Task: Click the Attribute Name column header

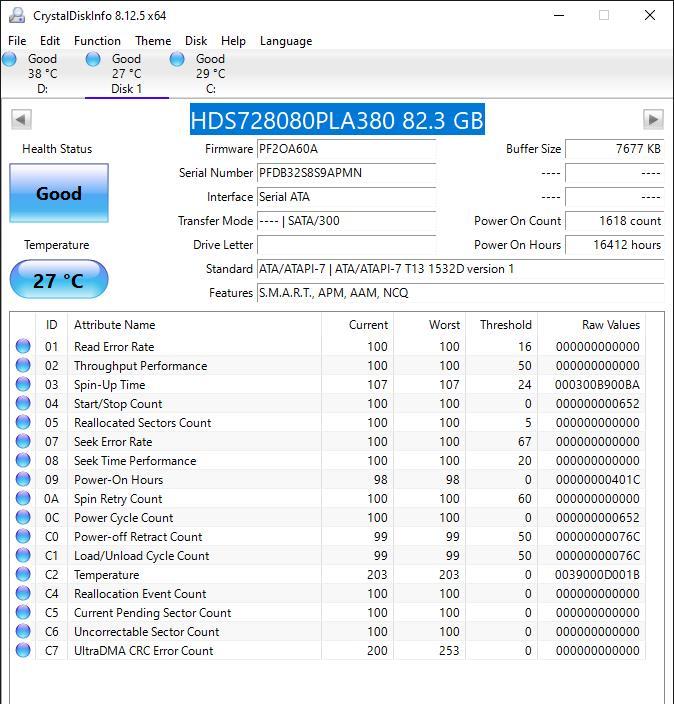Action: click(194, 325)
